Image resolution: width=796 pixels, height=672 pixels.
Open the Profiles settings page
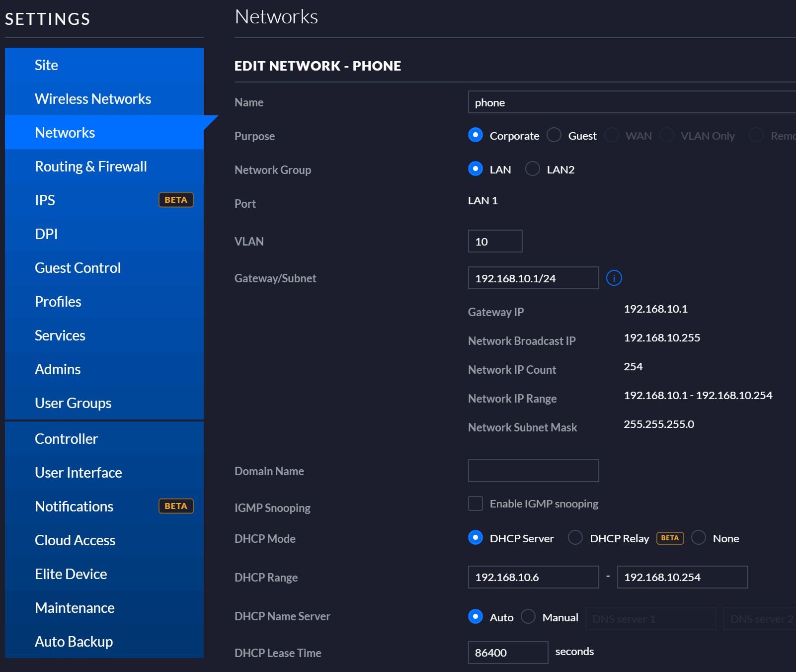[104, 301]
